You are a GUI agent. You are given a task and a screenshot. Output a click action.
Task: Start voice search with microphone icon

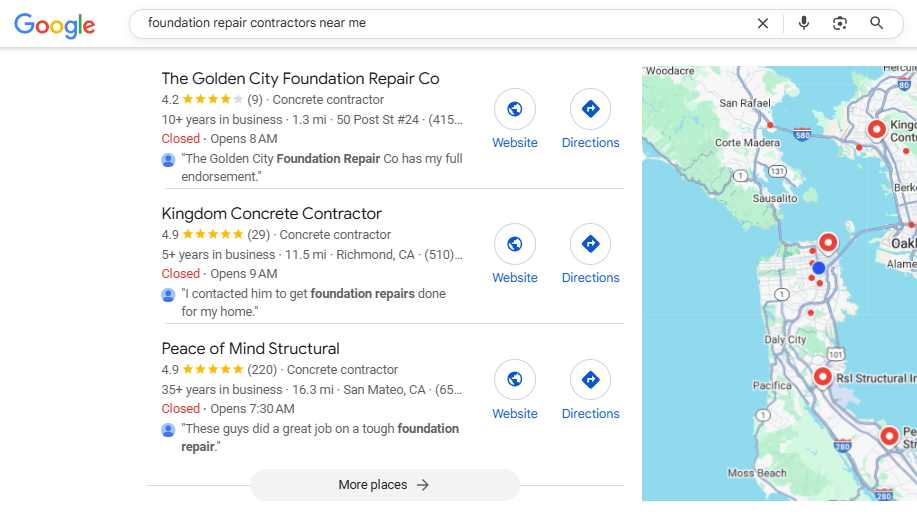point(804,23)
